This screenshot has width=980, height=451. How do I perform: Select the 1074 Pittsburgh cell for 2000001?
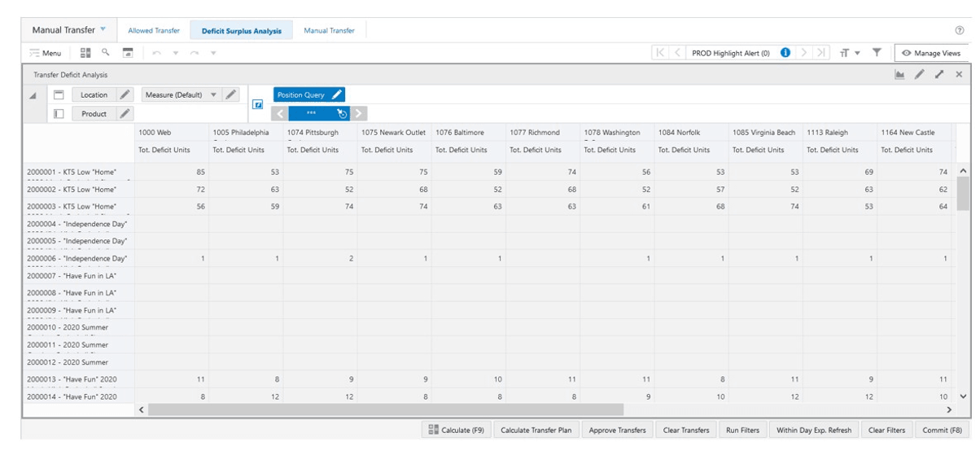point(320,172)
